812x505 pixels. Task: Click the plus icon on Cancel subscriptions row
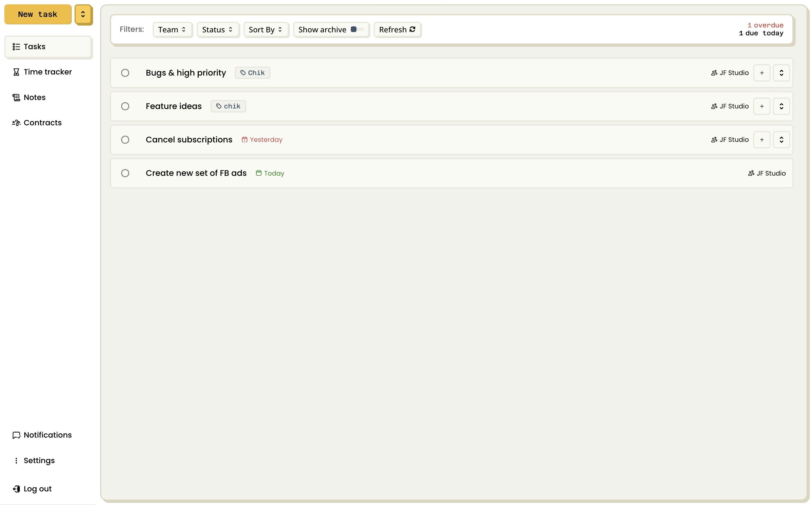point(761,140)
